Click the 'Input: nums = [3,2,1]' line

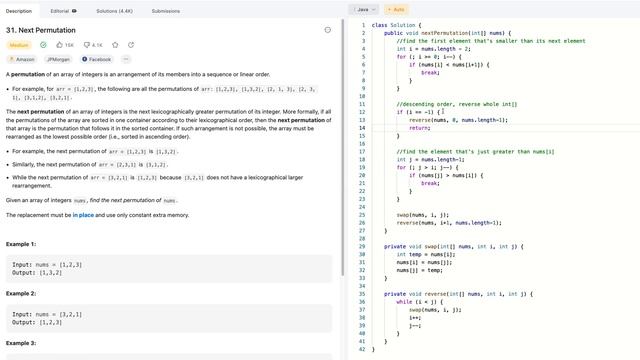(47, 315)
